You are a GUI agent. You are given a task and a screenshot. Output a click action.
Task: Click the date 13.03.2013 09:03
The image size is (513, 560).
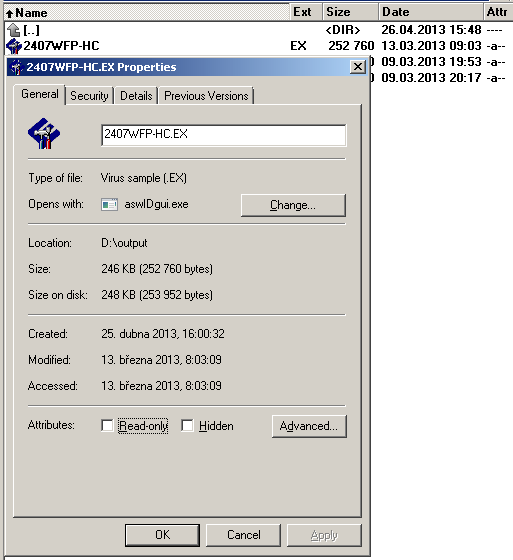click(431, 46)
